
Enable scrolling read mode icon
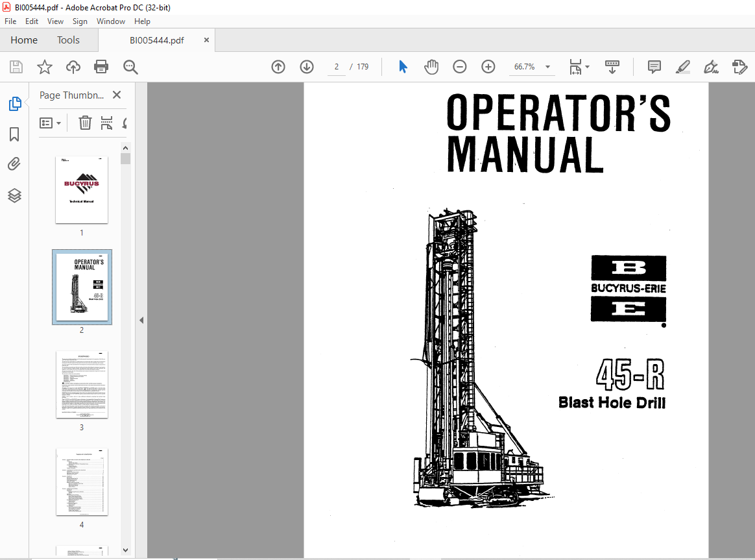[612, 67]
